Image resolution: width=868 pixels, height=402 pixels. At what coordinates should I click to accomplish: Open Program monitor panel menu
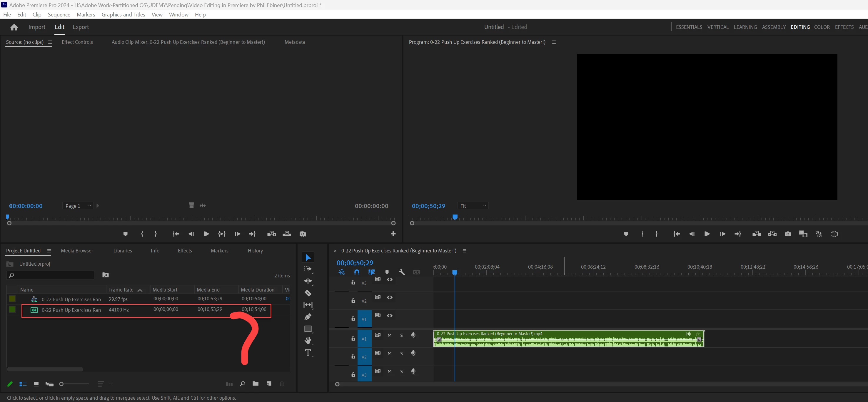coord(554,42)
